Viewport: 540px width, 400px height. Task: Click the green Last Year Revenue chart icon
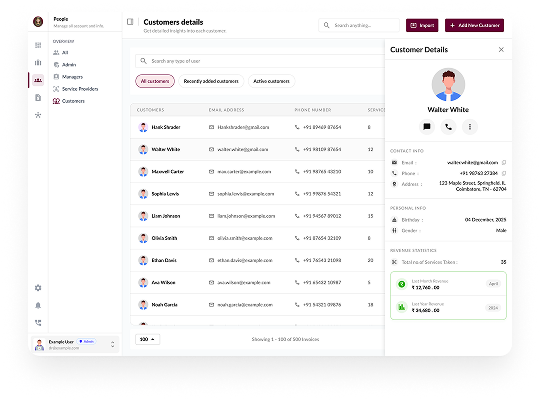point(402,307)
